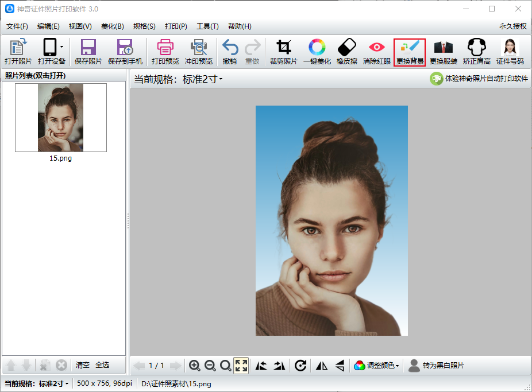Click 转为黑白照片 to convert to grayscale
The image size is (532, 392).
[436, 366]
